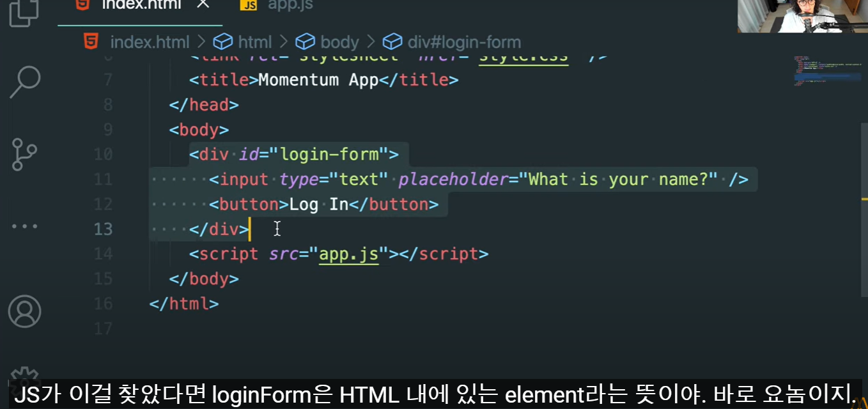Click the "text" type value string
This screenshot has height=409, width=868.
[359, 179]
